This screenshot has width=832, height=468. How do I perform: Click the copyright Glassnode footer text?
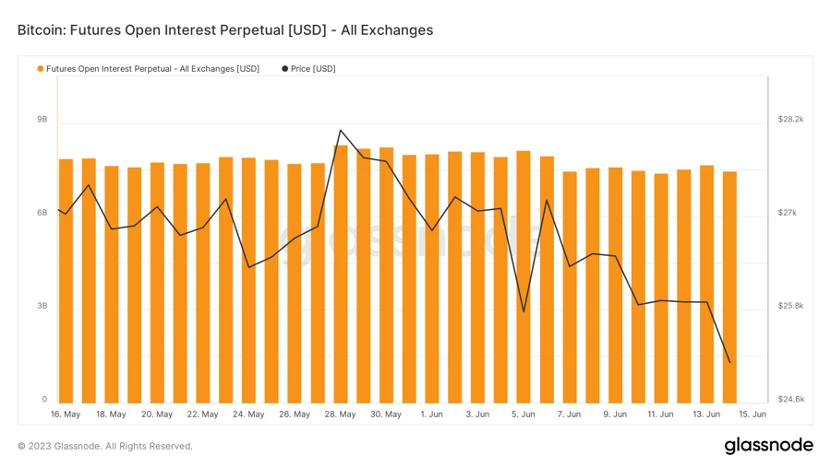(105, 446)
